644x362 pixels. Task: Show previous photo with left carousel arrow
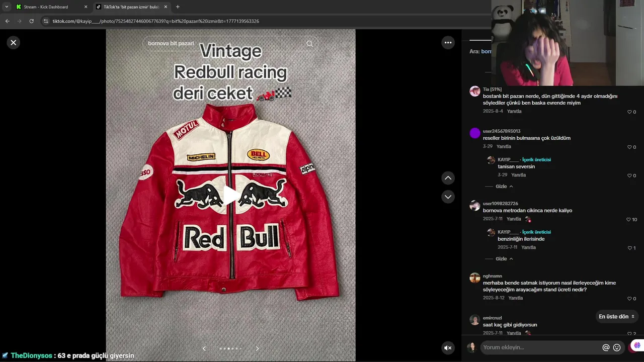[204, 348]
